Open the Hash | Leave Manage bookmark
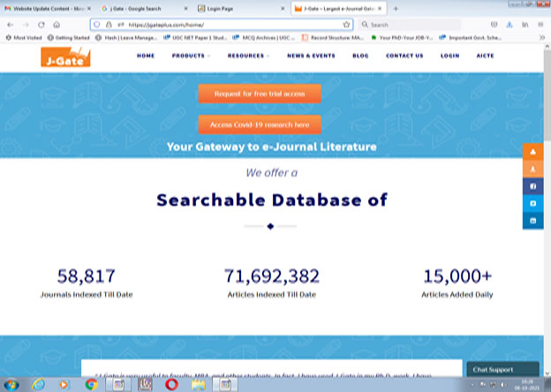The width and height of the screenshot is (551, 392). point(126,38)
